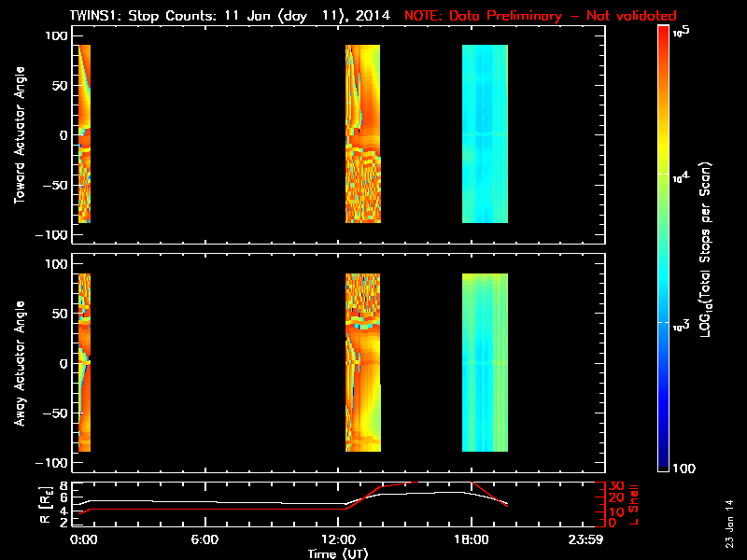This screenshot has width=747, height=560.
Task: Click the red L Shell axis label
Action: [633, 505]
